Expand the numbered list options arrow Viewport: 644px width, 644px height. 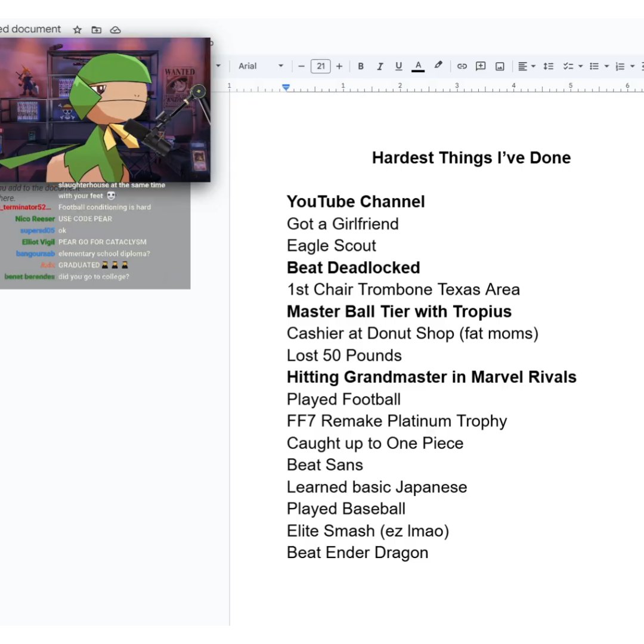click(x=633, y=66)
